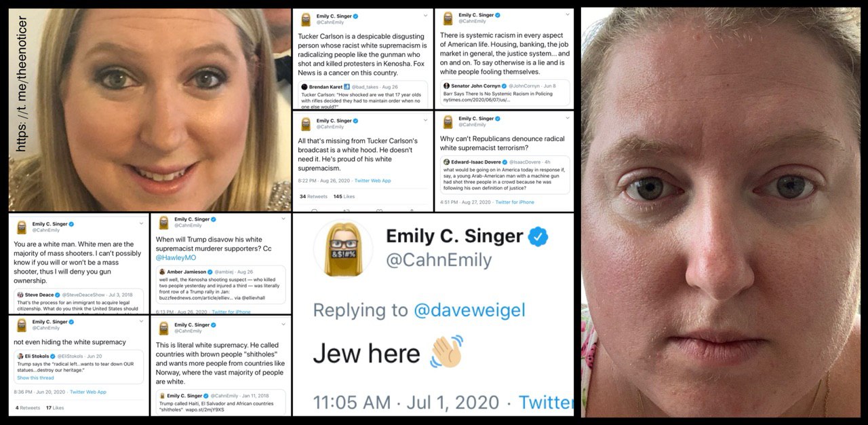Click Amber Jamieson's avatar in the quoted tweet

click(163, 272)
